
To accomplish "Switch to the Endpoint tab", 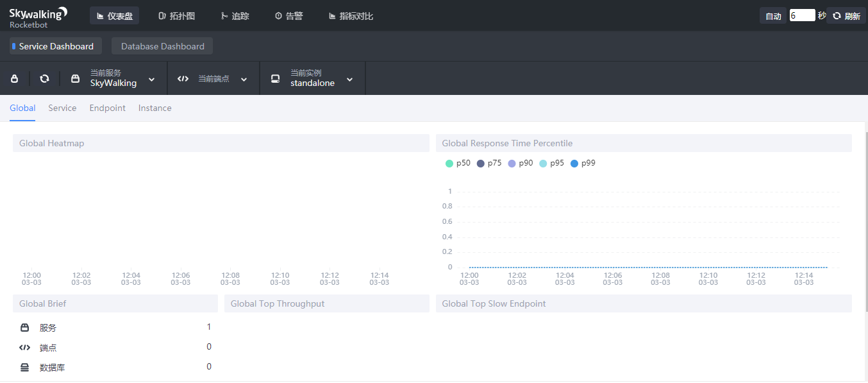I will pos(107,108).
